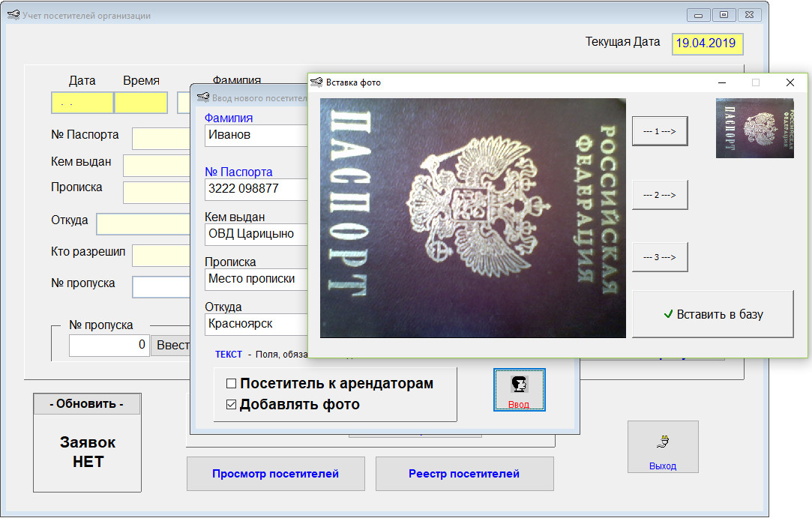Click the Выход button with hand icon
The height and width of the screenshot is (518, 812).
[x=663, y=447]
